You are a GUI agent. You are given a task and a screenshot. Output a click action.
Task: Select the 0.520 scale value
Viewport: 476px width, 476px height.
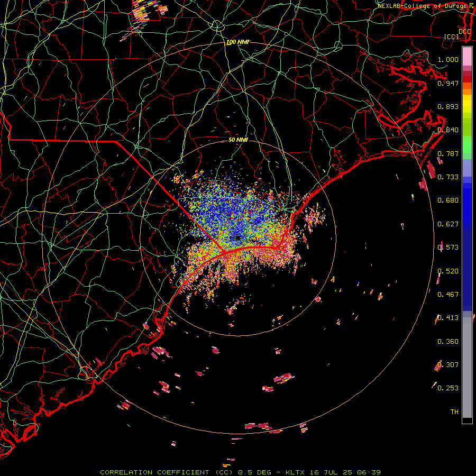tap(448, 271)
